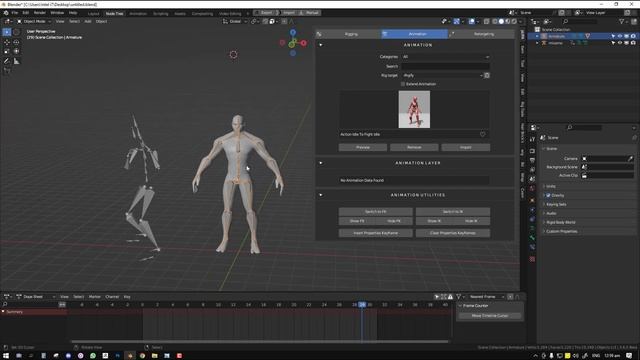Activate the Rotate tool
This screenshot has height=360, width=640.
coord(16,42)
